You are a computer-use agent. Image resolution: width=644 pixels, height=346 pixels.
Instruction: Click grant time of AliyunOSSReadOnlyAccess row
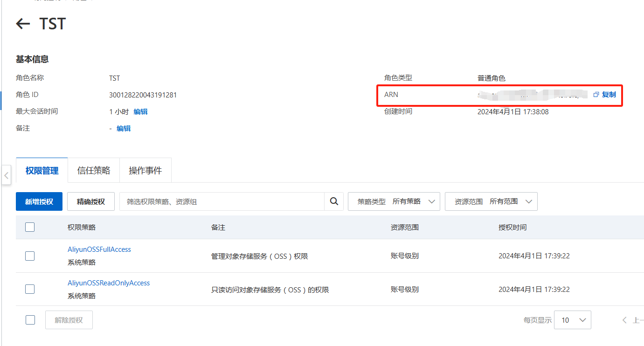coord(534,289)
